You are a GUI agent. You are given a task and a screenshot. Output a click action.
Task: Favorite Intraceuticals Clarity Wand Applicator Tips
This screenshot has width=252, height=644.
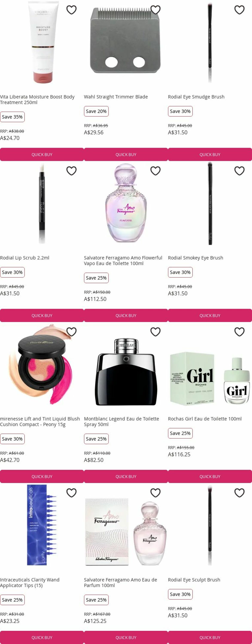[71, 493]
